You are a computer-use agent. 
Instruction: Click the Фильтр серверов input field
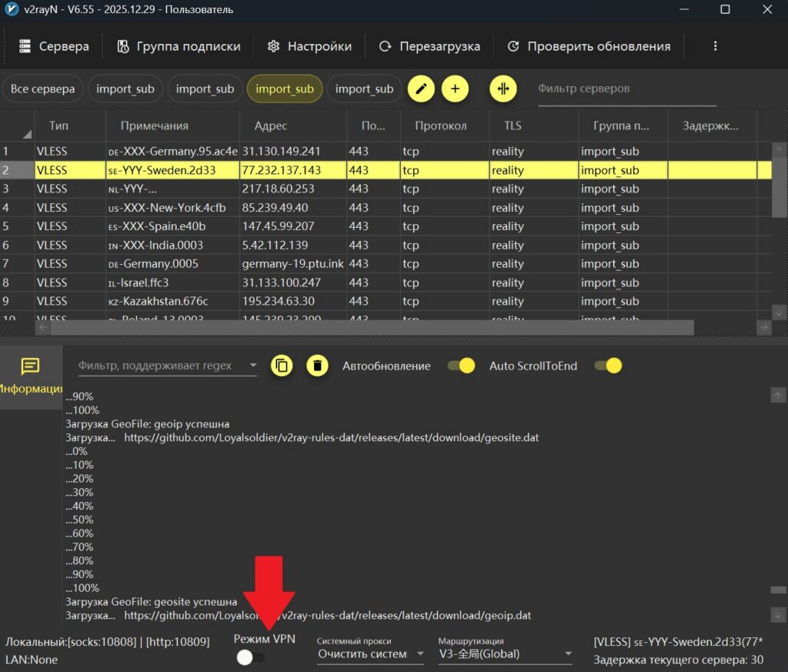click(x=626, y=89)
